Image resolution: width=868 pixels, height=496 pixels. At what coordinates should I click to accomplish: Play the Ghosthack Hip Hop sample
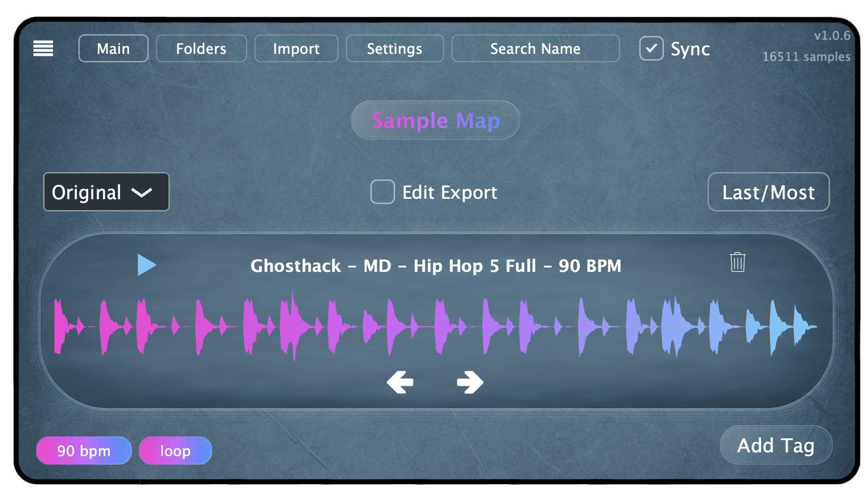[146, 265]
